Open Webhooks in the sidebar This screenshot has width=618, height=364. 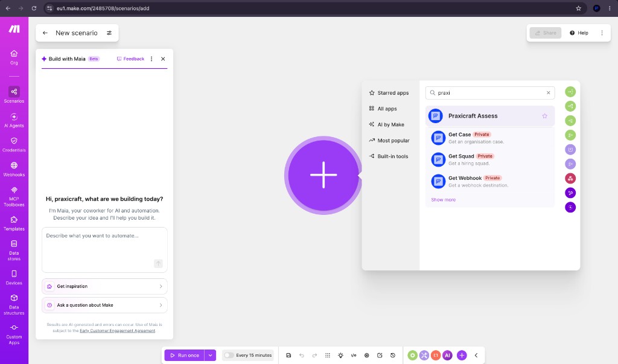point(14,169)
